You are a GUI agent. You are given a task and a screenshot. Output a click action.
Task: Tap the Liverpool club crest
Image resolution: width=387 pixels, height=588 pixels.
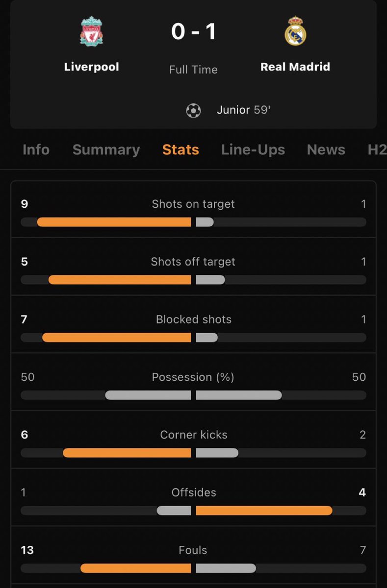pyautogui.click(x=92, y=31)
